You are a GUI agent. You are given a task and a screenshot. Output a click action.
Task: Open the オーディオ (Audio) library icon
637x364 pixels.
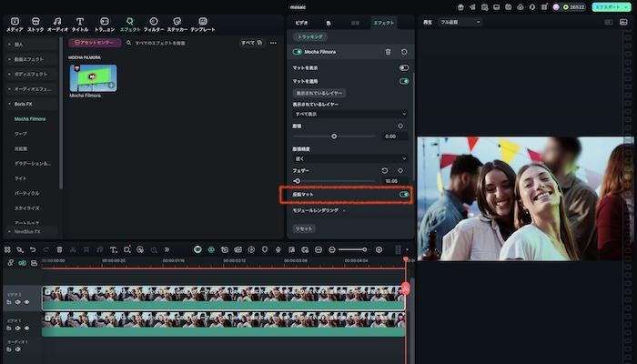point(57,23)
